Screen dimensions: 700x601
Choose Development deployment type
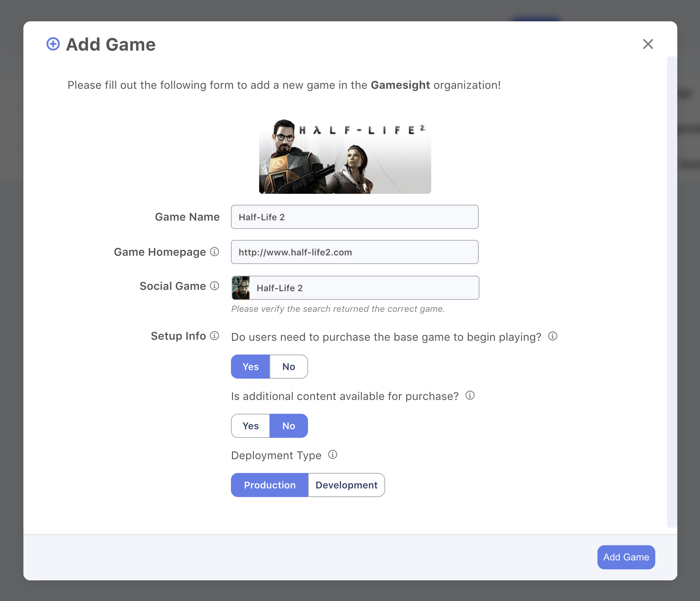click(x=347, y=485)
